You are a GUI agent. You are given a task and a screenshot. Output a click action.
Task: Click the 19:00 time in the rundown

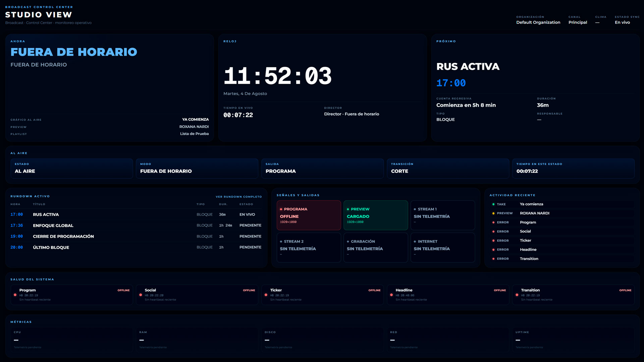click(x=16, y=236)
